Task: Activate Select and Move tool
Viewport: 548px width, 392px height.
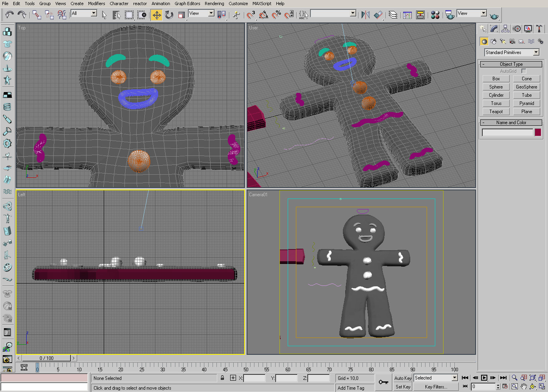Action: tap(157, 15)
